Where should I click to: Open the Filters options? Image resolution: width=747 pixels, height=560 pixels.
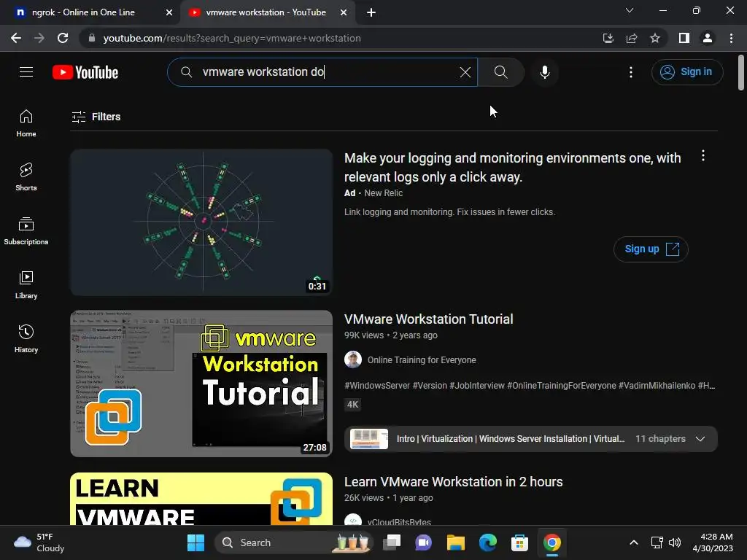(x=96, y=117)
